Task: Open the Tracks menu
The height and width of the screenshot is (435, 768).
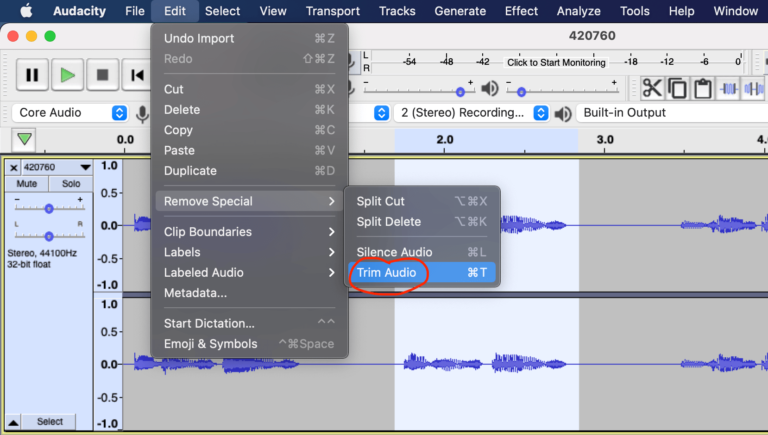Action: 397,11
